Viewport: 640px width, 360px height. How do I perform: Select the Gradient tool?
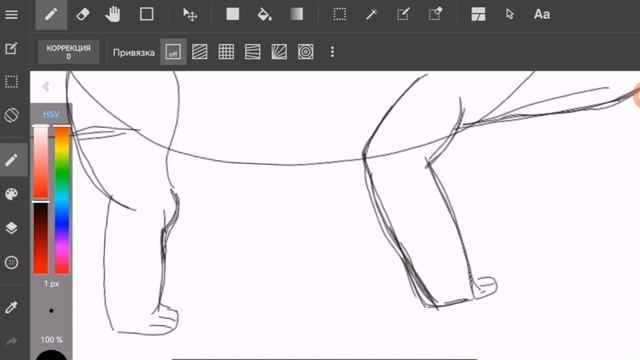(297, 14)
